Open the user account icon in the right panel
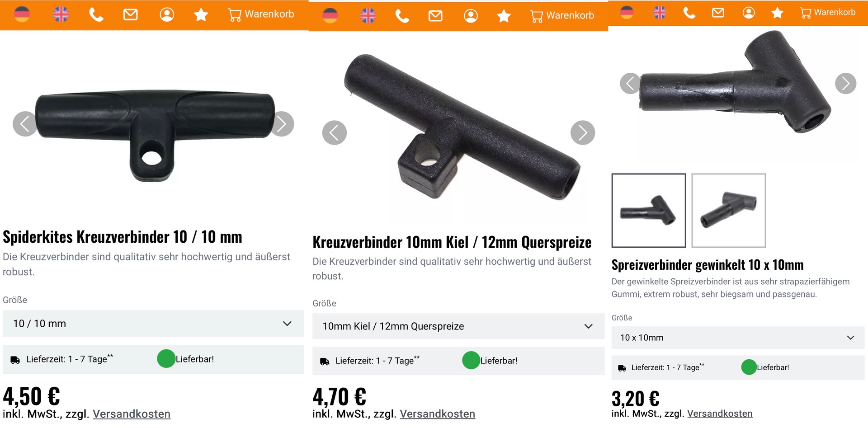The width and height of the screenshot is (868, 428). [x=749, y=13]
